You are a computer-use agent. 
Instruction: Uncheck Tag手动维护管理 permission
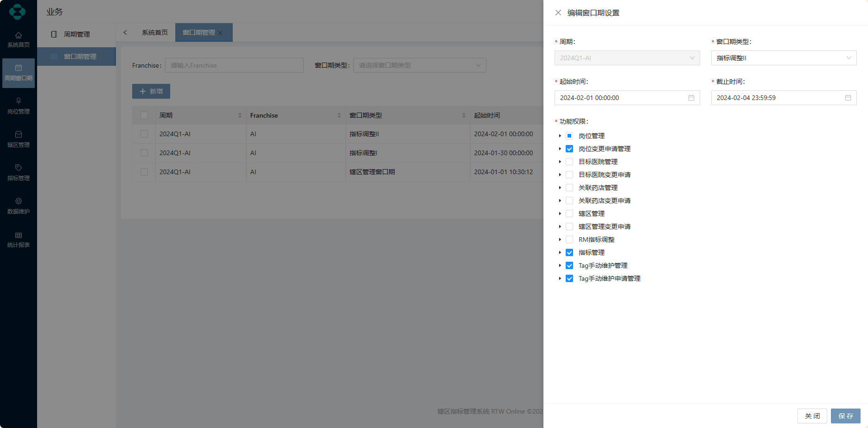[569, 265]
